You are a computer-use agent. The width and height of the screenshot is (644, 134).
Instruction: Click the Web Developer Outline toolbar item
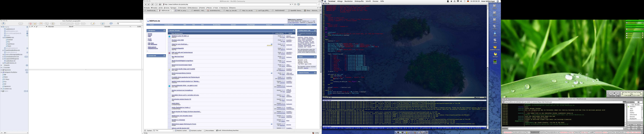pyautogui.click(x=202, y=8)
